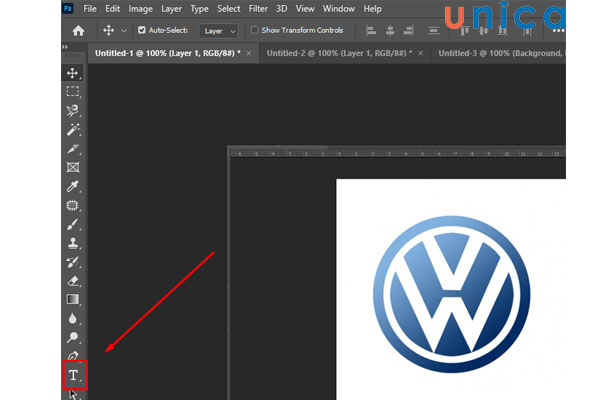Open the Filter menu
This screenshot has height=400, width=600.
pyautogui.click(x=260, y=8)
